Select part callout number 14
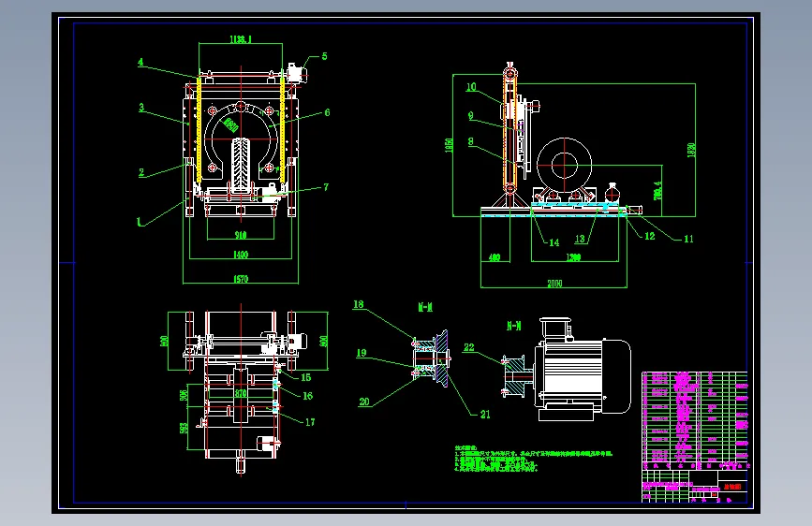 click(554, 242)
